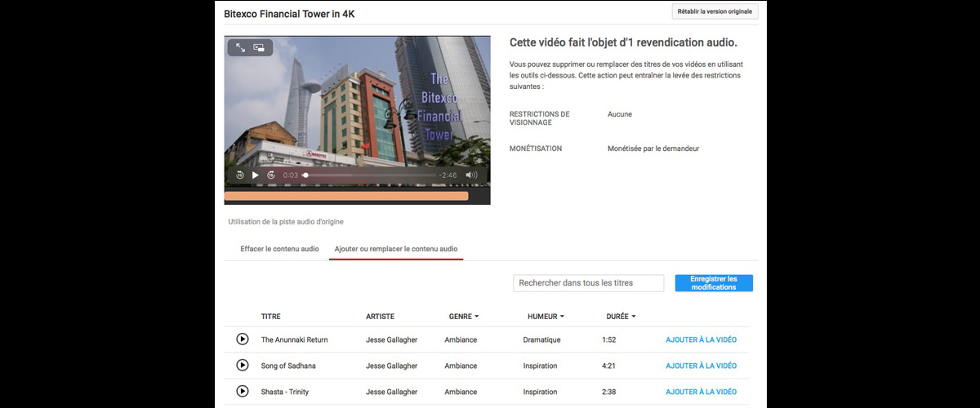The image size is (980, 408).
Task: Click the Dramatique mood cell
Action: [x=542, y=339]
